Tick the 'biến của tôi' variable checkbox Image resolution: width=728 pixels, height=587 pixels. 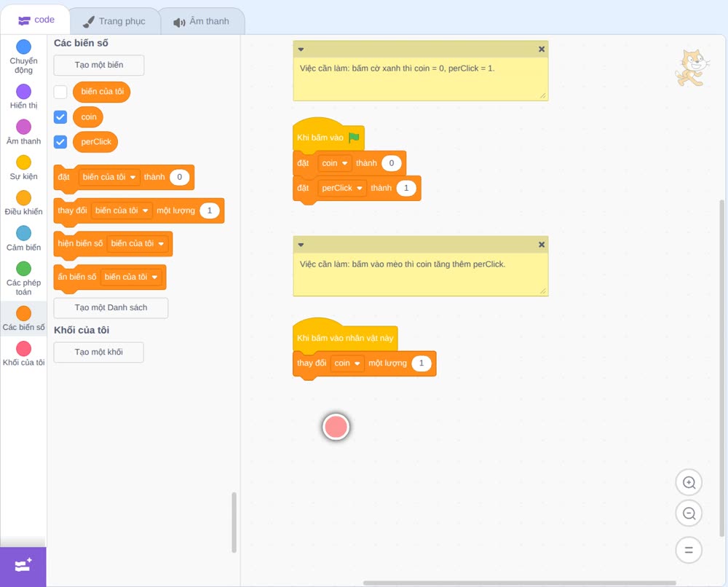(60, 92)
